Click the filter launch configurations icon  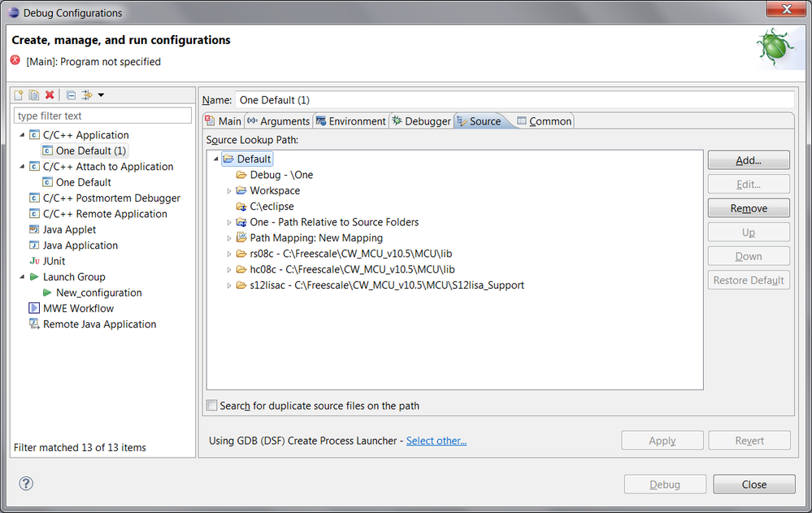point(87,95)
